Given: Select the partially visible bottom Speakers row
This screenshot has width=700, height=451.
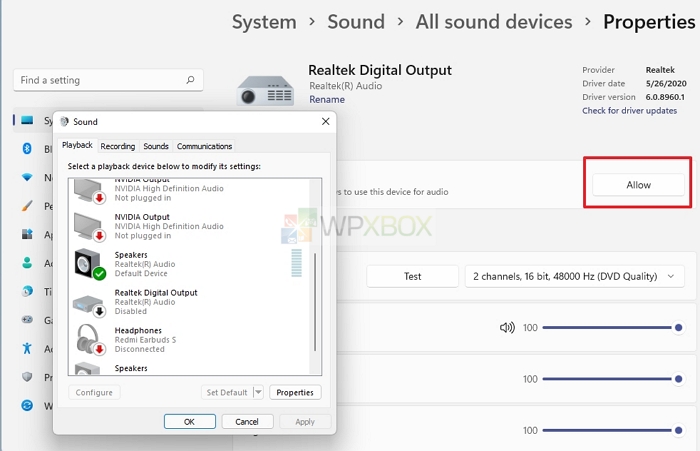Looking at the screenshot, I should coord(190,368).
